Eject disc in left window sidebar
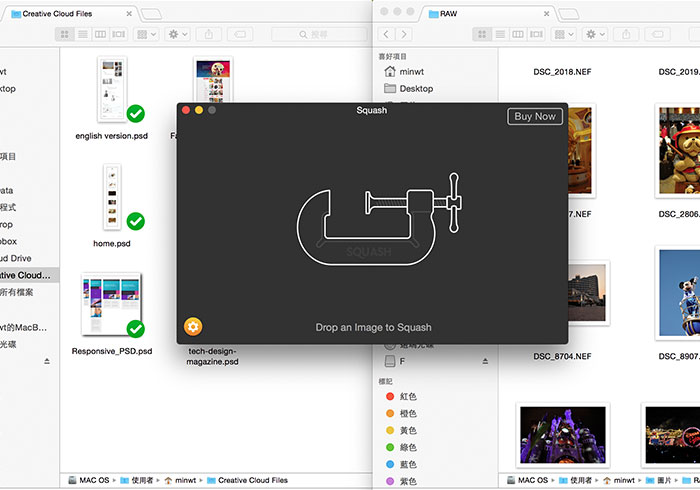The image size is (700, 490). pos(47,361)
